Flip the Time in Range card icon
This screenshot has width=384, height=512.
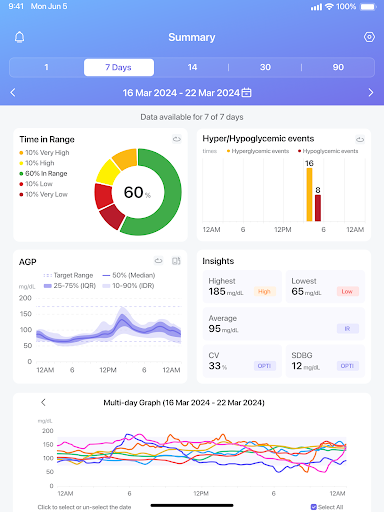pos(177,139)
